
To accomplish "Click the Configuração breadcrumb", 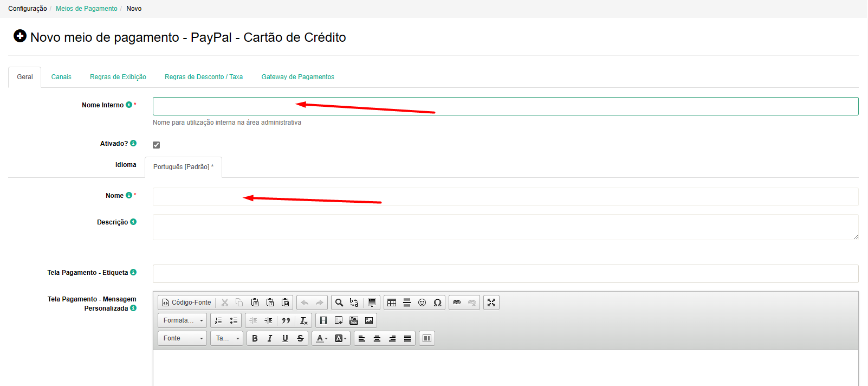I will click(x=28, y=9).
